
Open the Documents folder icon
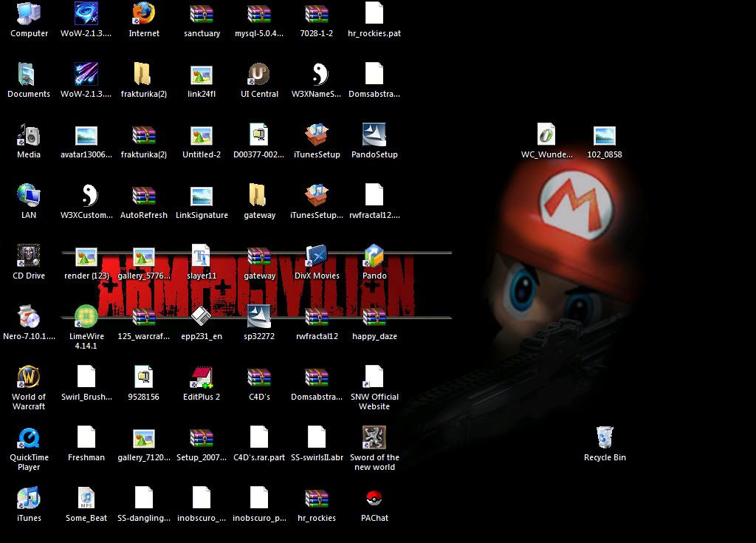tap(29, 75)
